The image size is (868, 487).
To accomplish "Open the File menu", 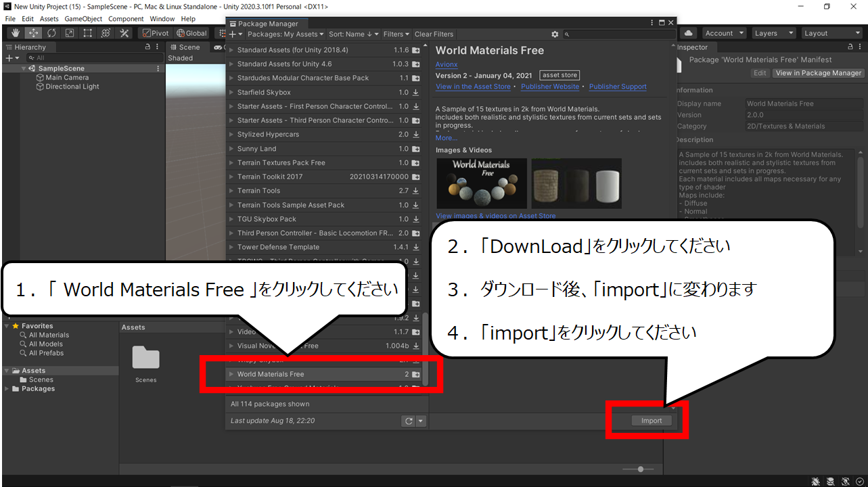I will click(10, 19).
